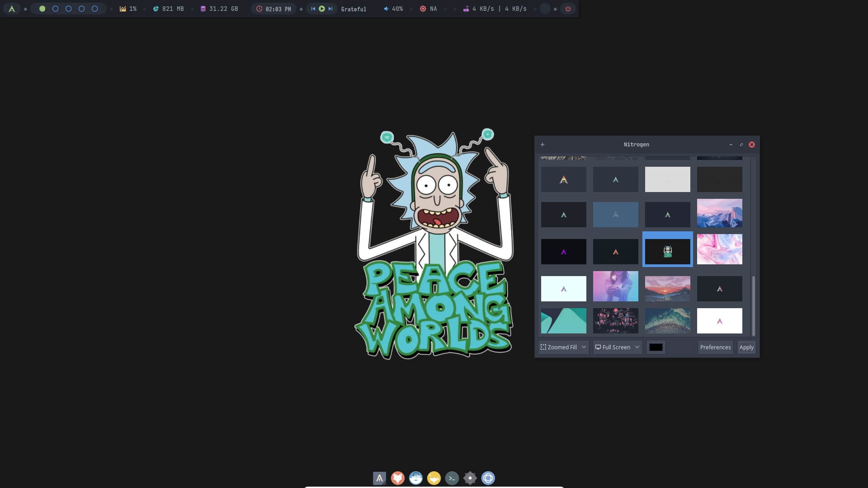Image resolution: width=868 pixels, height=488 pixels.
Task: Switch to the fifth workspace circle
Action: pyautogui.click(x=94, y=9)
